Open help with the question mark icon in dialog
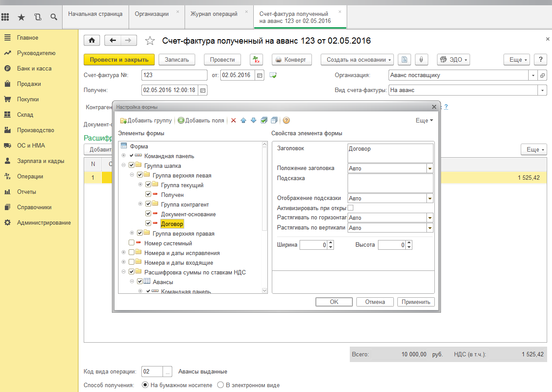Screen dimensions: 552x392 coord(286,120)
